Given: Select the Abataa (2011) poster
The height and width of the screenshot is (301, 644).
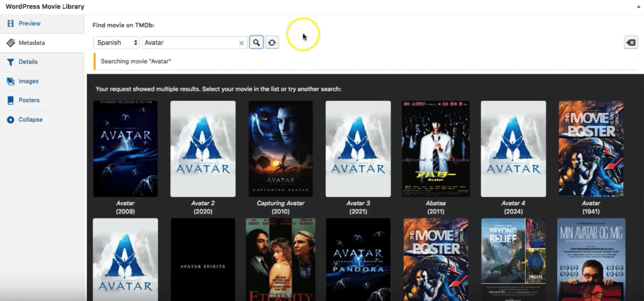Looking at the screenshot, I should click(x=436, y=149).
